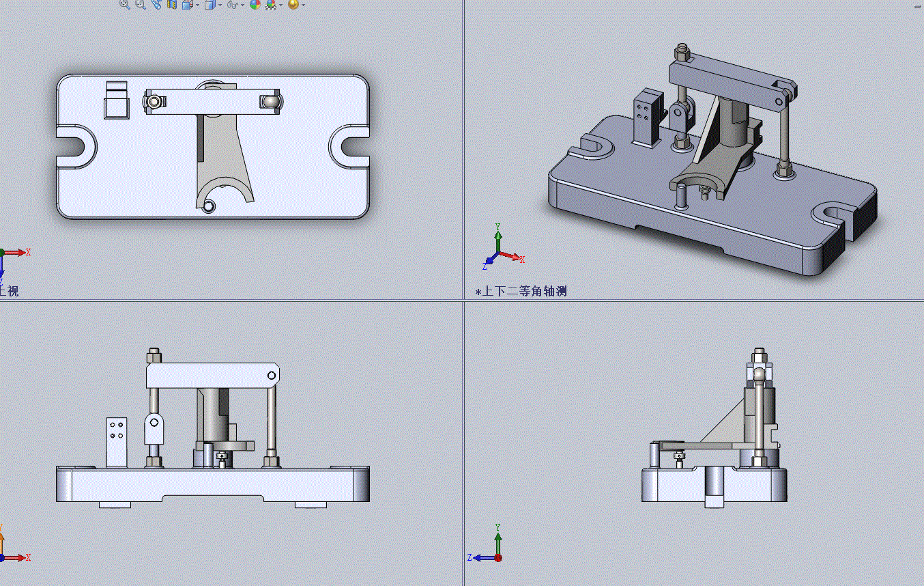The height and width of the screenshot is (586, 924).
Task: Open the View Orientation icon
Action: point(187,5)
